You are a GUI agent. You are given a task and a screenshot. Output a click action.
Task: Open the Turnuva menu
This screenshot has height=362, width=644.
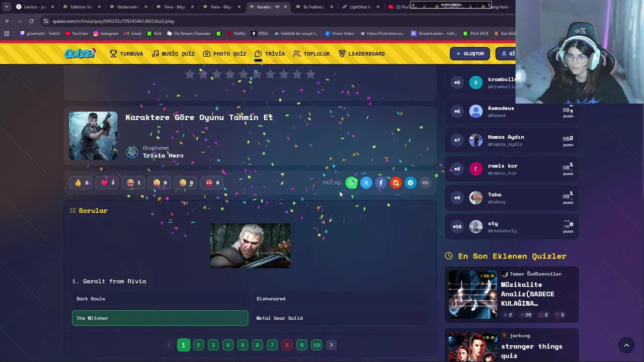[x=126, y=54]
